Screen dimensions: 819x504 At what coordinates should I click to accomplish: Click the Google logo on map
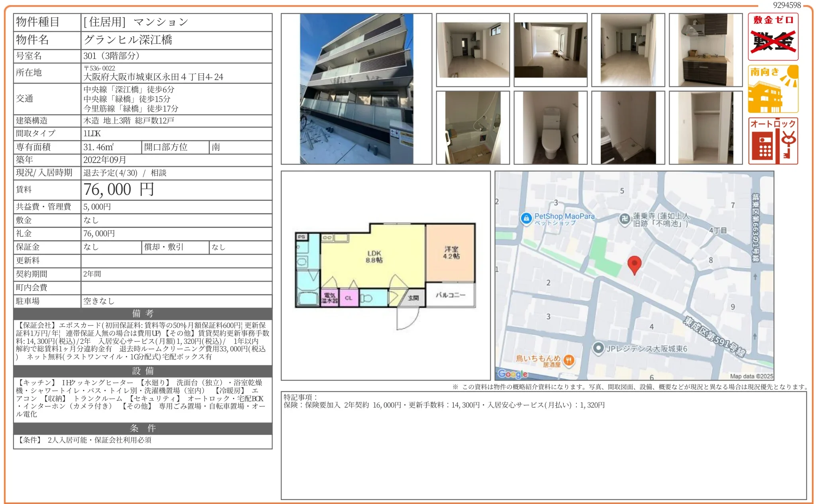(513, 374)
